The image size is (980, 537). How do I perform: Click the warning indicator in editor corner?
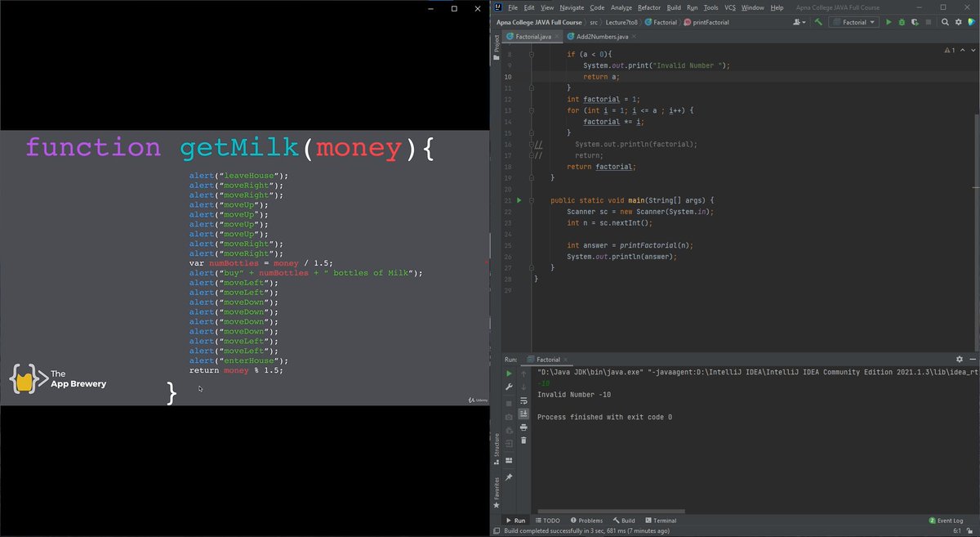click(949, 51)
